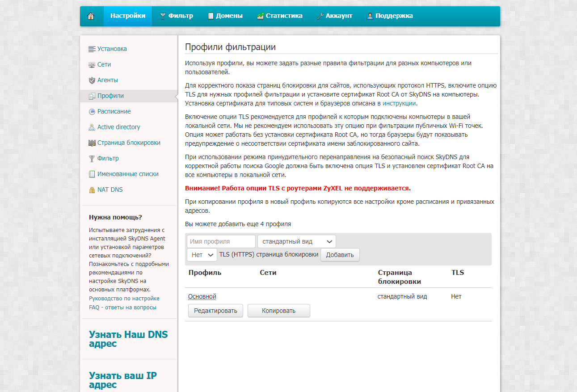This screenshot has height=392, width=577.
Task: Click the Профили фильтрации page heading
Action: pyautogui.click(x=230, y=47)
